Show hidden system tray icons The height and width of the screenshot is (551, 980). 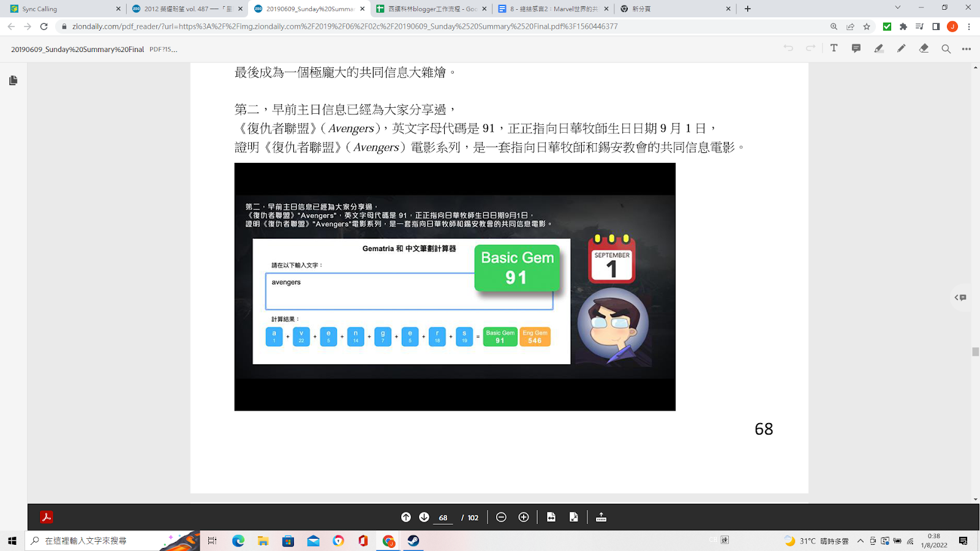(x=861, y=541)
